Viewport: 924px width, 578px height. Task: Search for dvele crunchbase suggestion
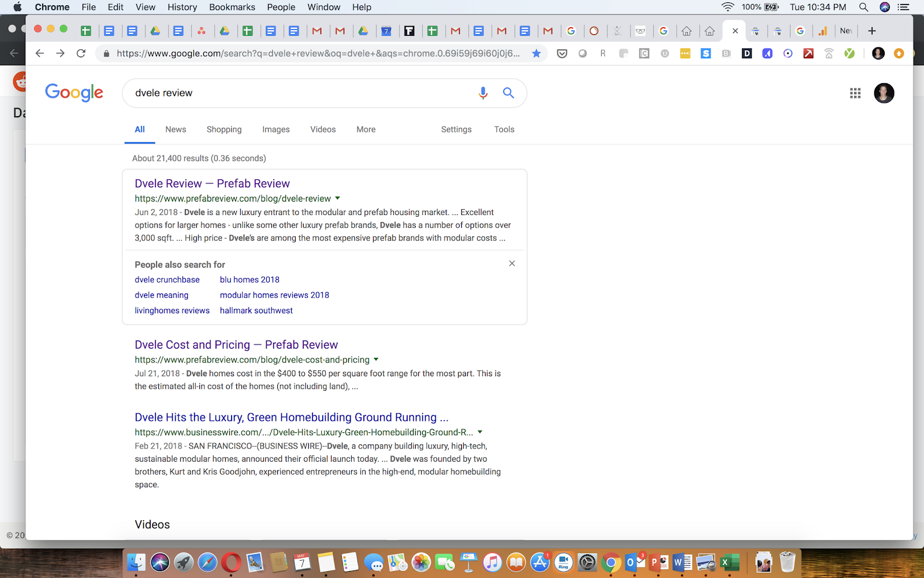(x=167, y=280)
